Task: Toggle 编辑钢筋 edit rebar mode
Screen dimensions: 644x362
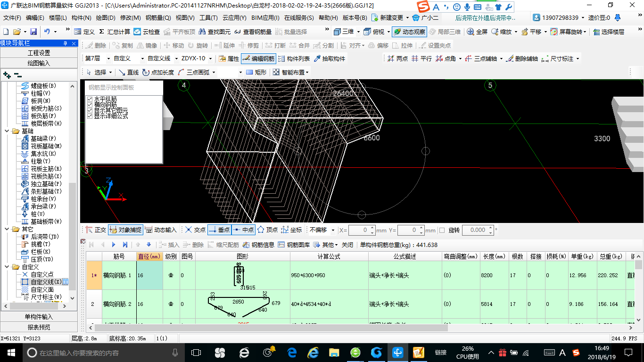Action: (x=258, y=59)
